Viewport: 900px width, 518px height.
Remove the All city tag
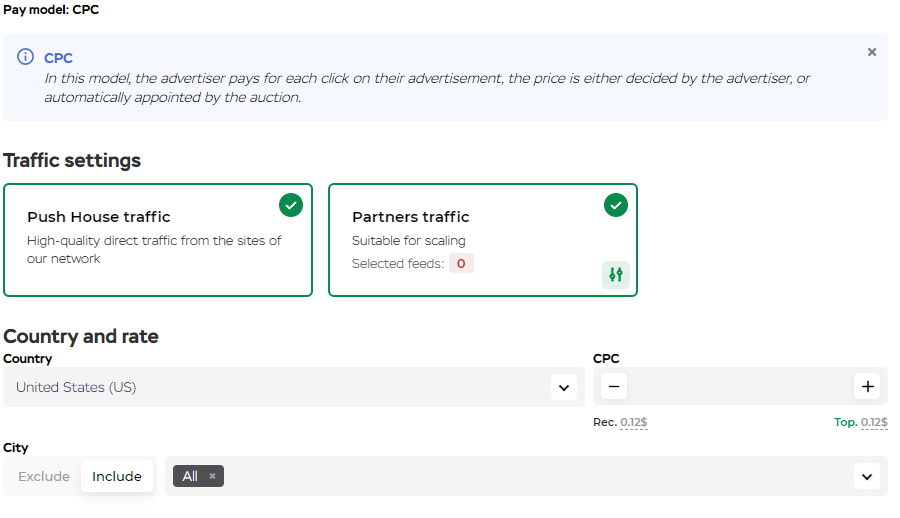tap(212, 476)
